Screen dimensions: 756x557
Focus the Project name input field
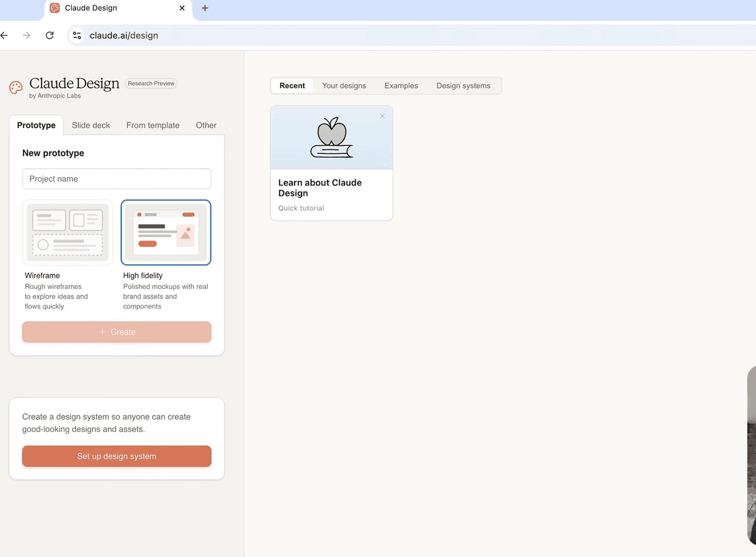click(x=117, y=179)
